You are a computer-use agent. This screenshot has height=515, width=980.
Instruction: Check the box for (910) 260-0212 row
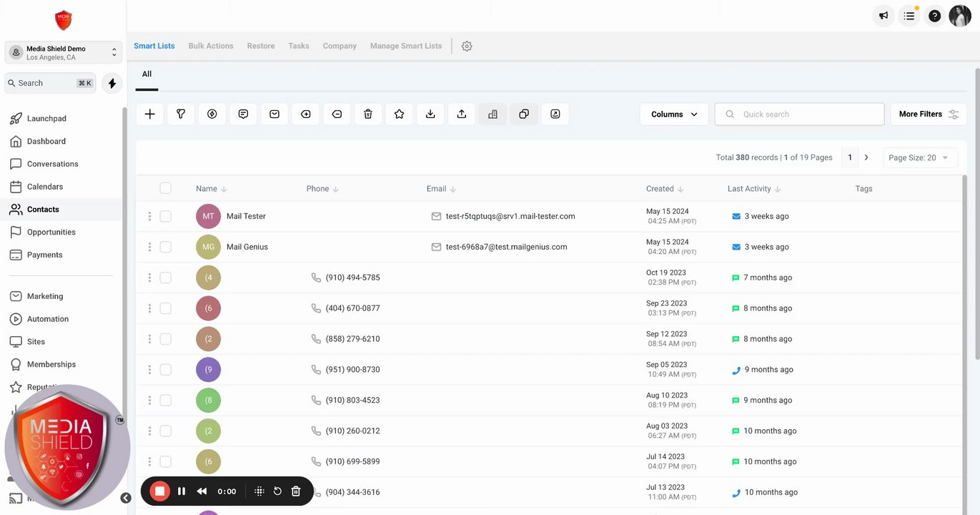166,431
